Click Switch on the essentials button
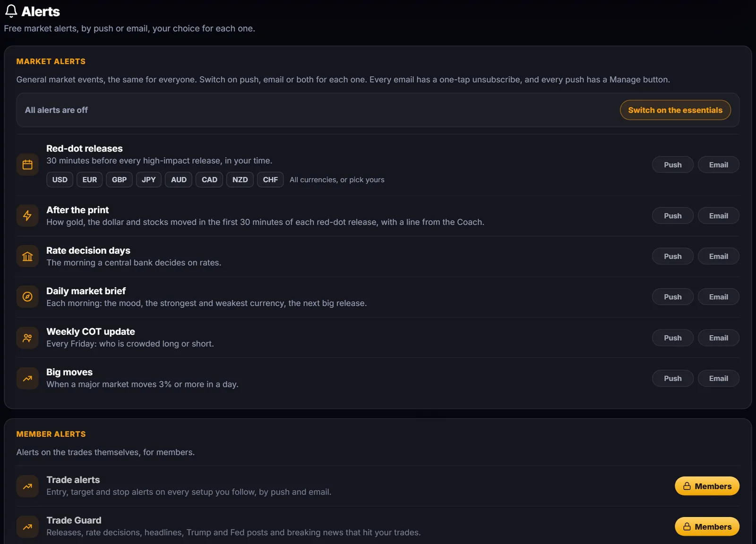The image size is (756, 544). [675, 110]
